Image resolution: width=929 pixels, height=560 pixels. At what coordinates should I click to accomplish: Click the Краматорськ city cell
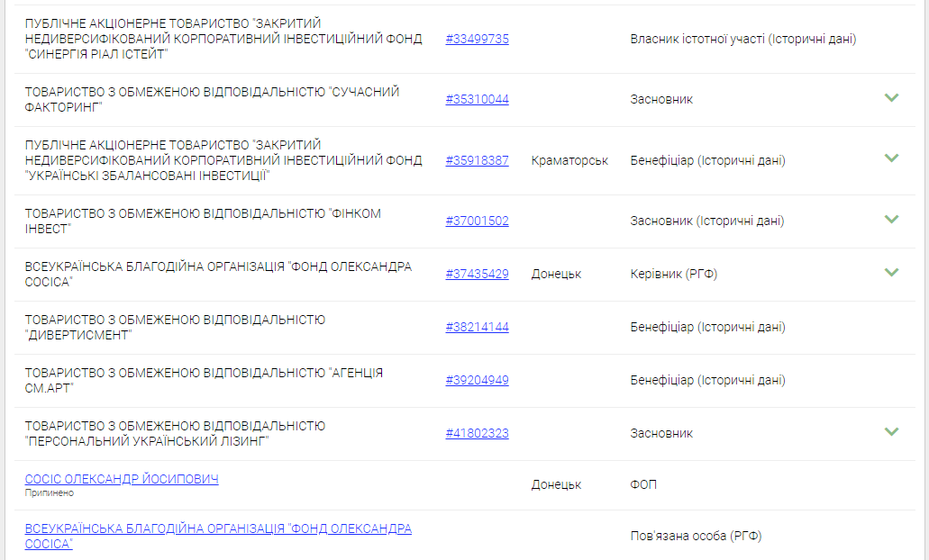(x=569, y=160)
